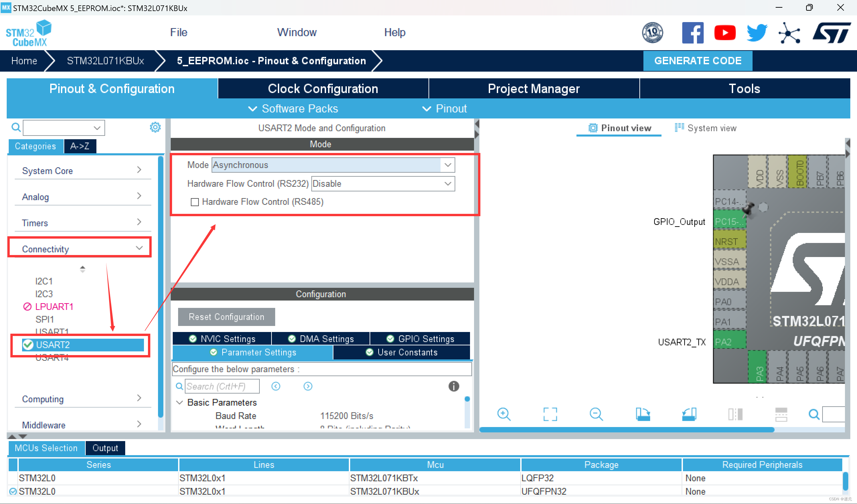The height and width of the screenshot is (504, 857).
Task: Click the STM32L071KBUx breadcrumb
Action: 105,61
